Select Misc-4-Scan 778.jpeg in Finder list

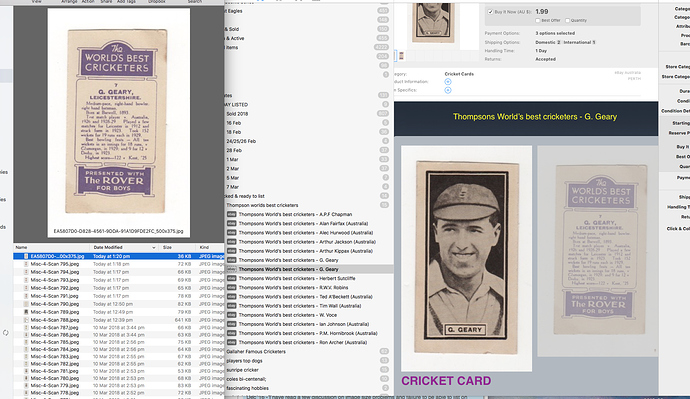(x=119, y=392)
